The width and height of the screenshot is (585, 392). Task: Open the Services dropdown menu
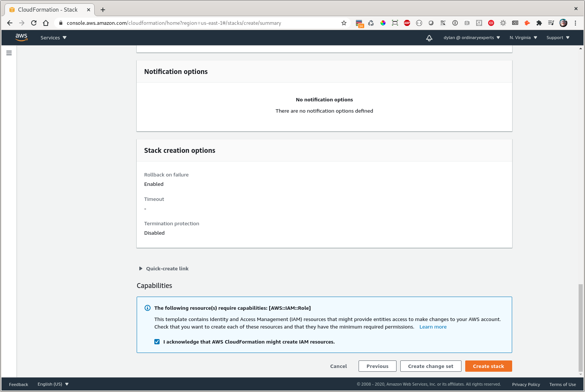pos(53,38)
